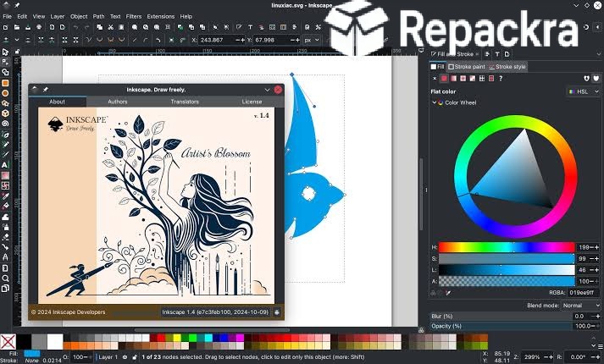
Task: Choose Mesh gradient paint type
Action: [472, 79]
